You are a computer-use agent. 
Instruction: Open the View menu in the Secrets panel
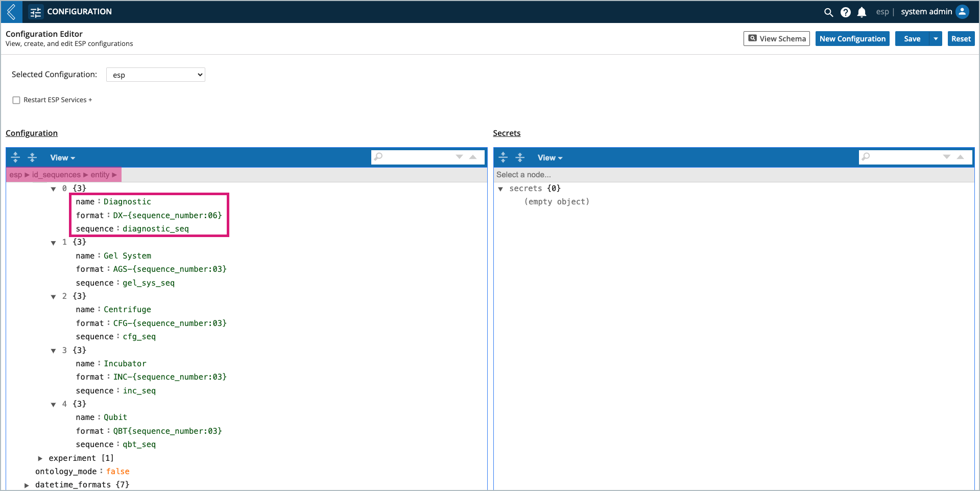point(550,158)
